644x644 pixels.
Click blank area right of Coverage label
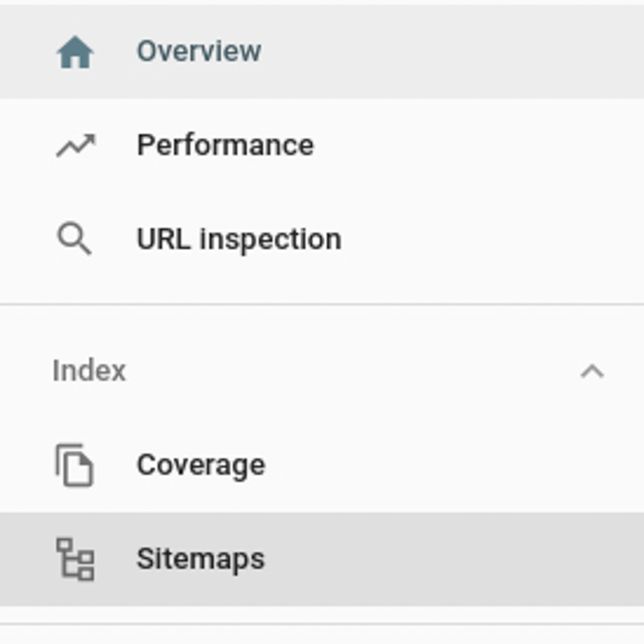click(x=446, y=465)
